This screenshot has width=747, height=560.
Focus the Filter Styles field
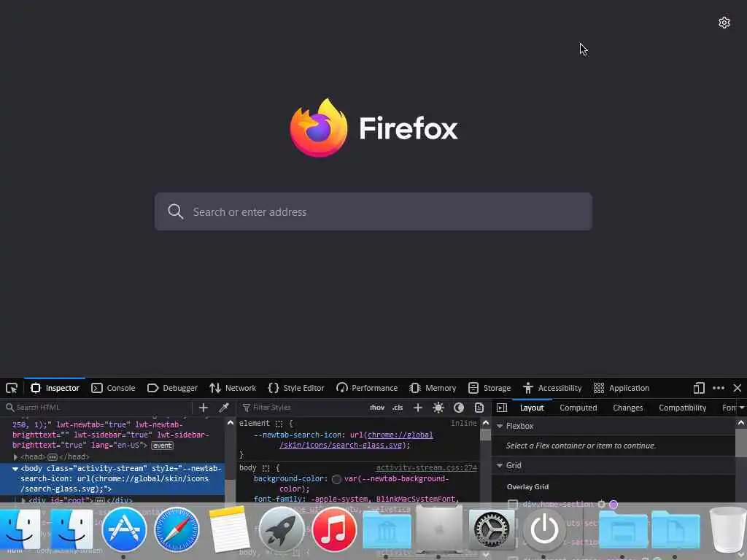tap(303, 408)
